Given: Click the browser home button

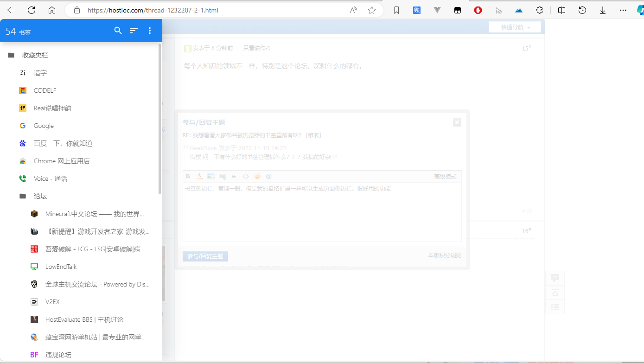Looking at the screenshot, I should [52, 10].
